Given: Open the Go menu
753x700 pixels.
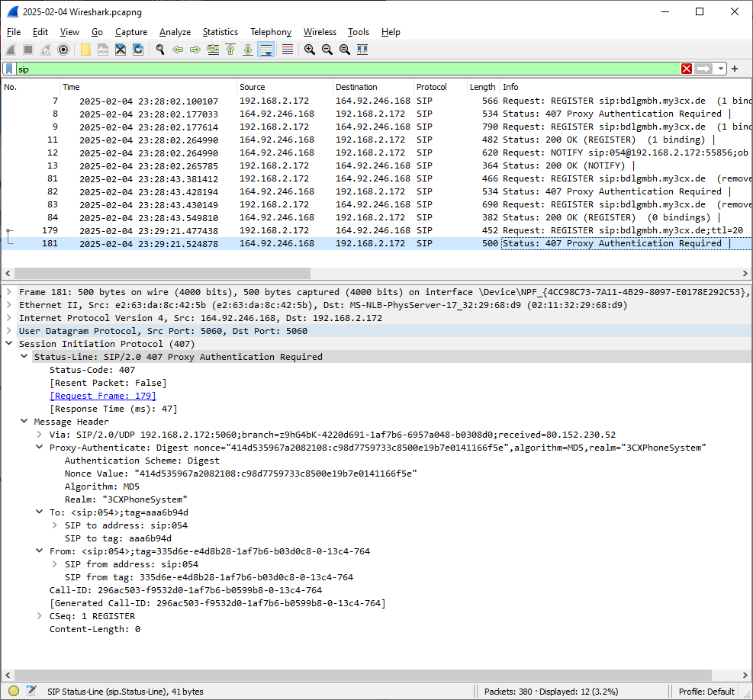Looking at the screenshot, I should click(97, 32).
